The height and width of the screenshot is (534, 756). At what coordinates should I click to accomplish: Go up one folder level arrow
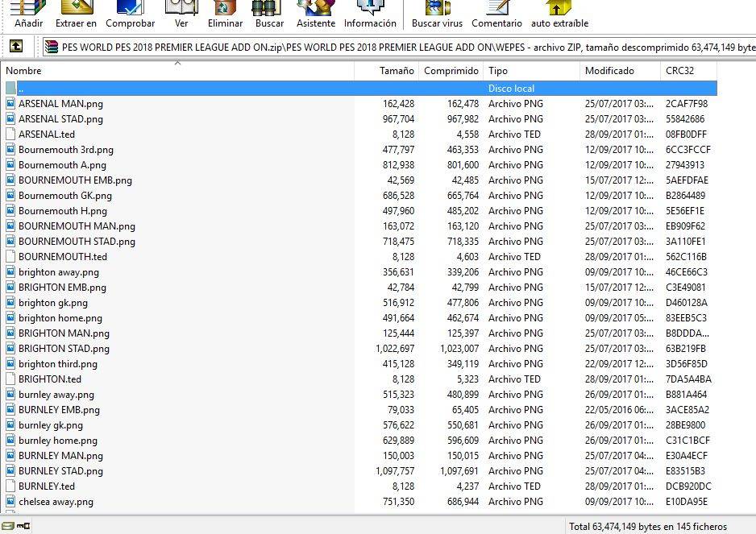(16, 46)
